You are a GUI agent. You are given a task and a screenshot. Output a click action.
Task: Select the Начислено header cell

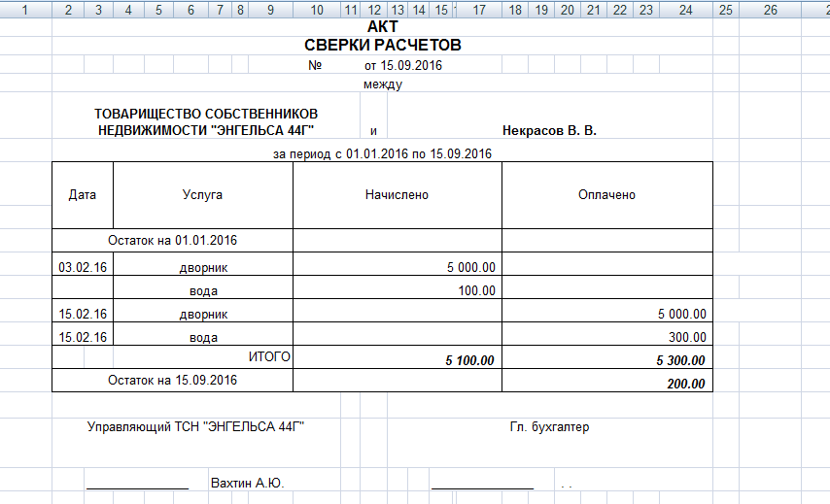(x=397, y=195)
